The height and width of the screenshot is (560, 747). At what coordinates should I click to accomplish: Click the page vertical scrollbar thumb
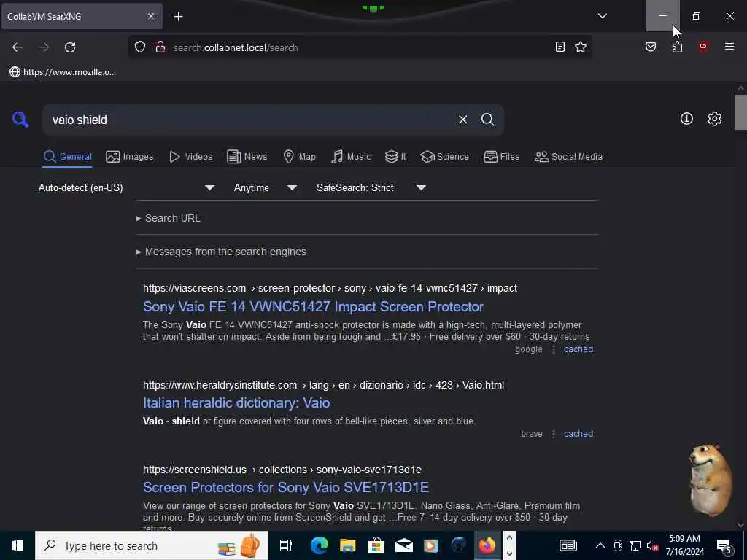(740, 112)
